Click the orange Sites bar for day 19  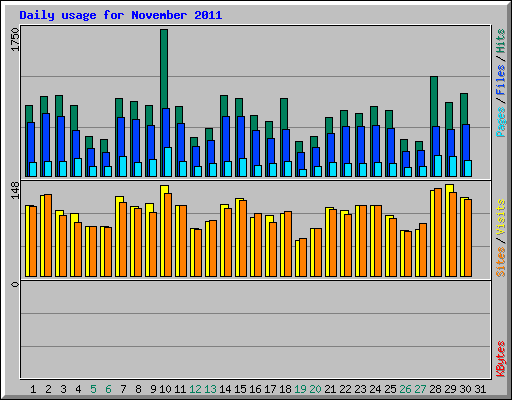click(303, 257)
